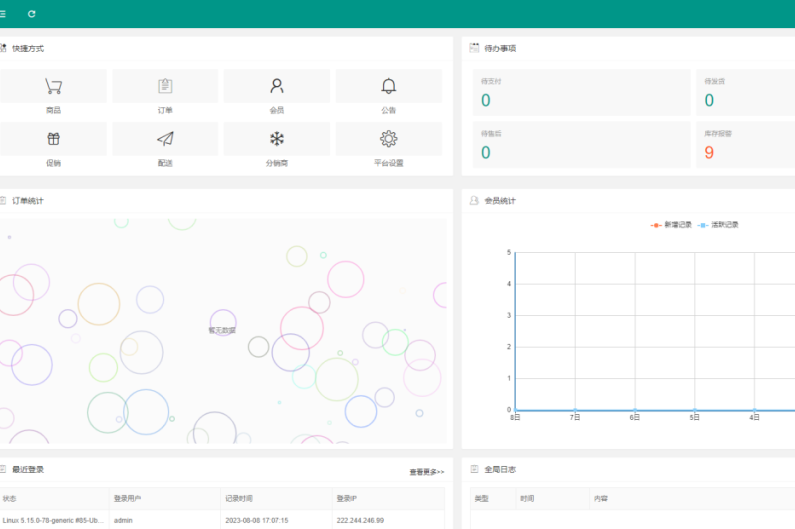
Task: Click the 8日 data point on chart
Action: point(515,410)
